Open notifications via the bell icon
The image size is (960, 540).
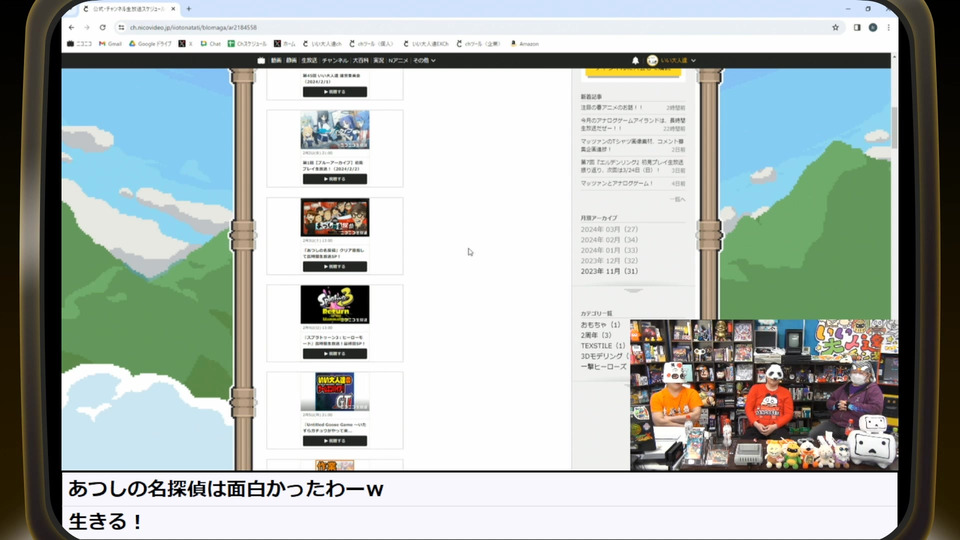[x=635, y=61]
